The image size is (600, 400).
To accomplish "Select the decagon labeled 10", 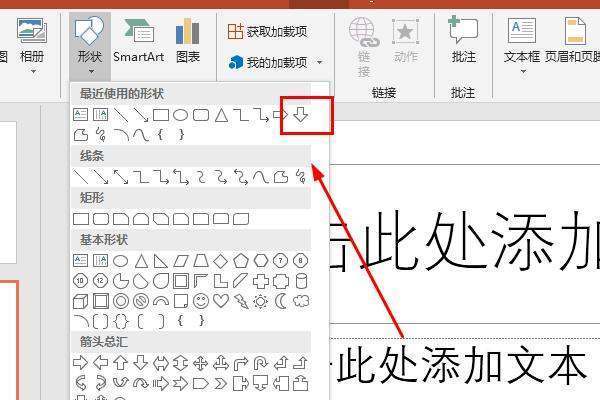I will pyautogui.click(x=80, y=281).
